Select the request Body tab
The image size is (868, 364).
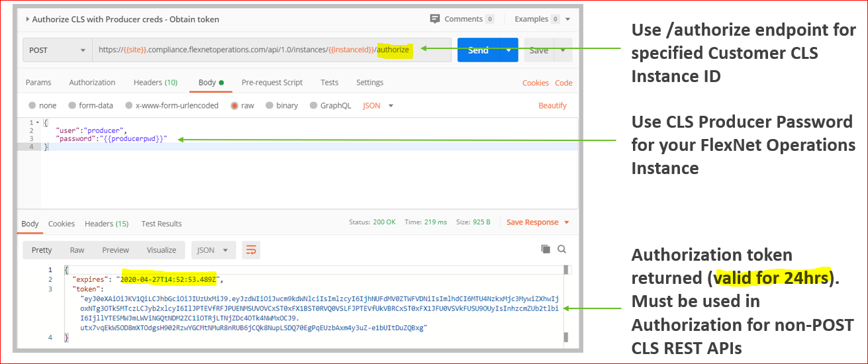tap(211, 83)
